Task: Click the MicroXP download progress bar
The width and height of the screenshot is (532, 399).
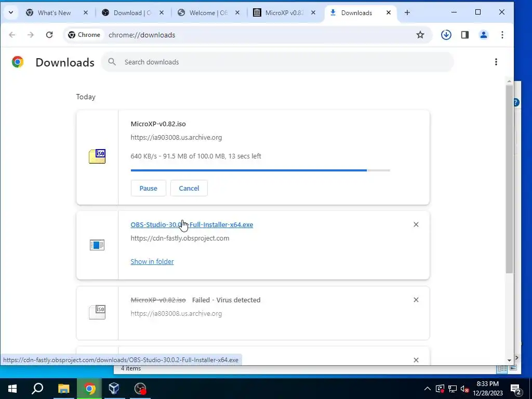Action: click(x=260, y=170)
